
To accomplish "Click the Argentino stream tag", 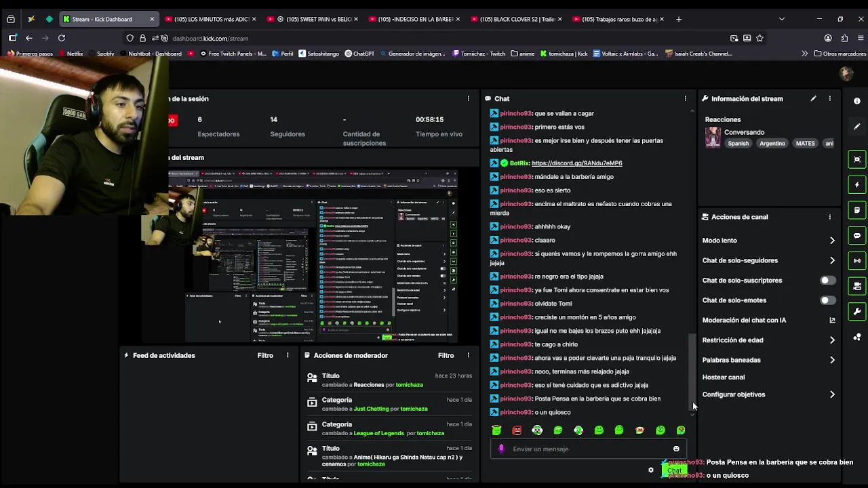I will pos(772,144).
